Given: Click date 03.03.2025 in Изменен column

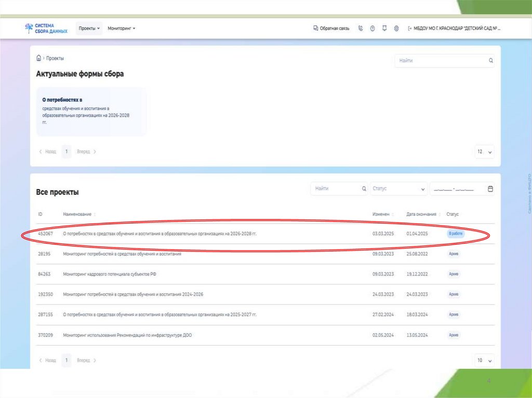Looking at the screenshot, I should 383,234.
